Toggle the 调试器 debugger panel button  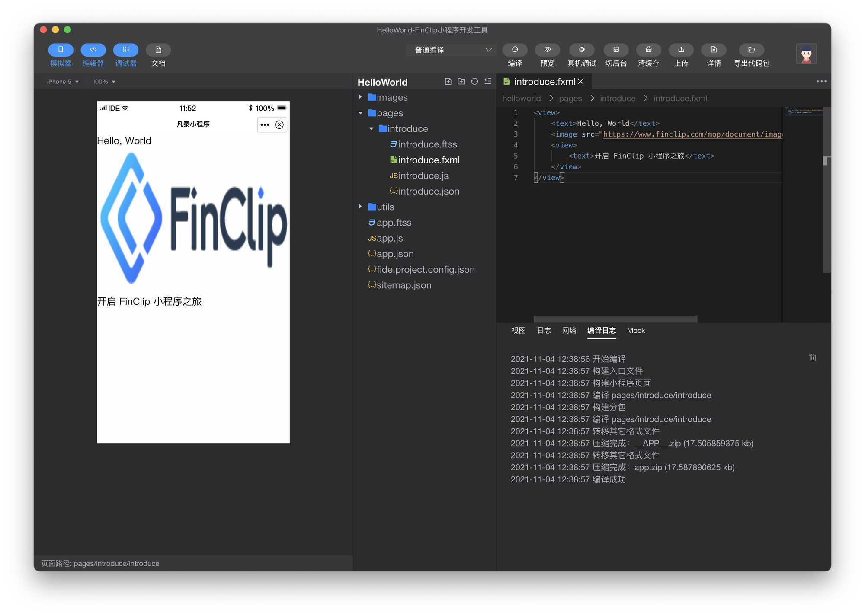pyautogui.click(x=126, y=50)
